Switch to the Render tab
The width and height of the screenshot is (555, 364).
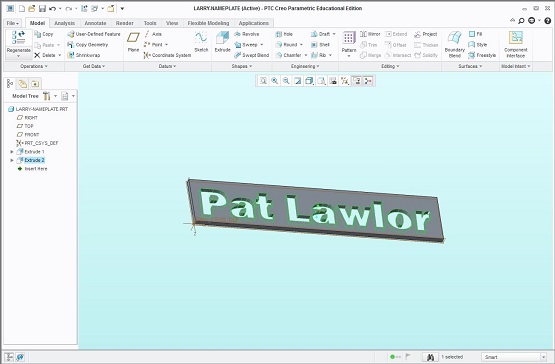click(x=125, y=23)
